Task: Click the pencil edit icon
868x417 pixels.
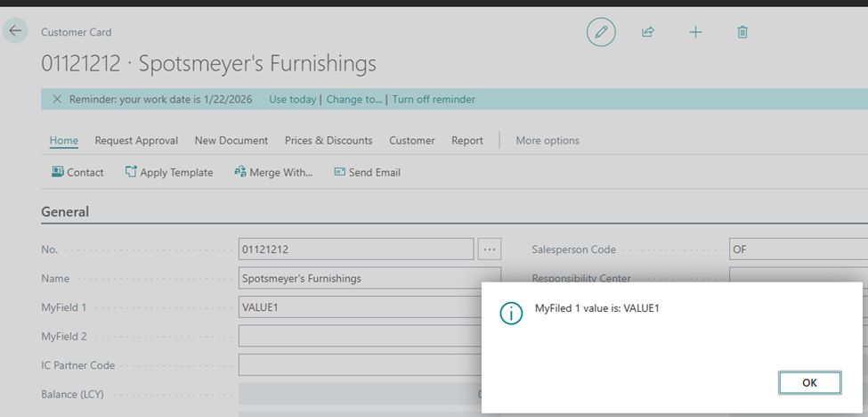Action: 601,32
